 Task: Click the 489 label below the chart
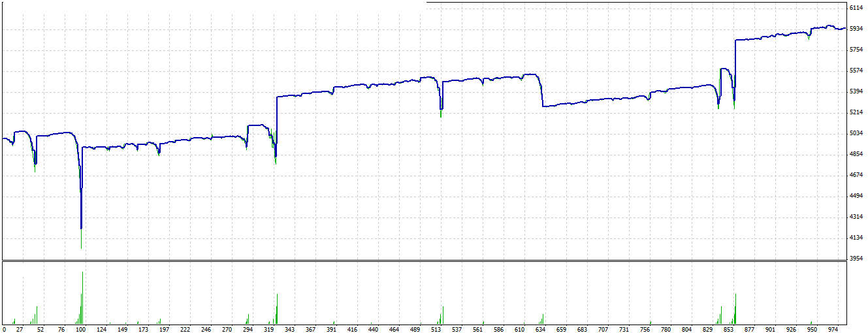414,329
